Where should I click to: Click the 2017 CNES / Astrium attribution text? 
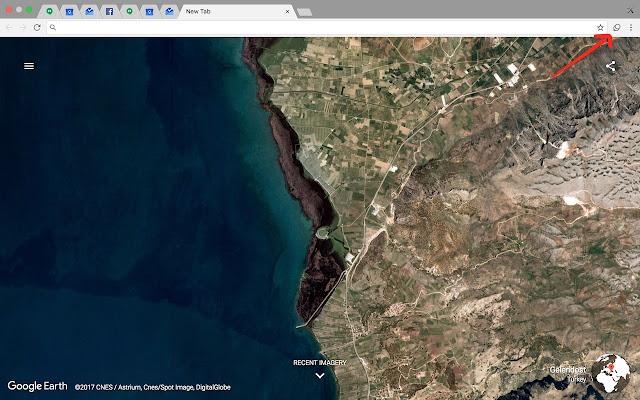tap(153, 387)
